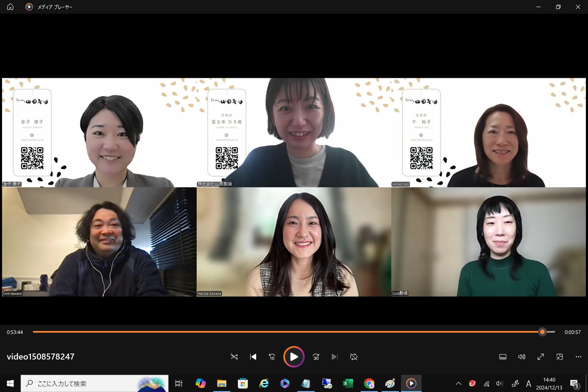This screenshot has width=588, height=392.
Task: Toggle shuffle mode
Action: tap(234, 357)
